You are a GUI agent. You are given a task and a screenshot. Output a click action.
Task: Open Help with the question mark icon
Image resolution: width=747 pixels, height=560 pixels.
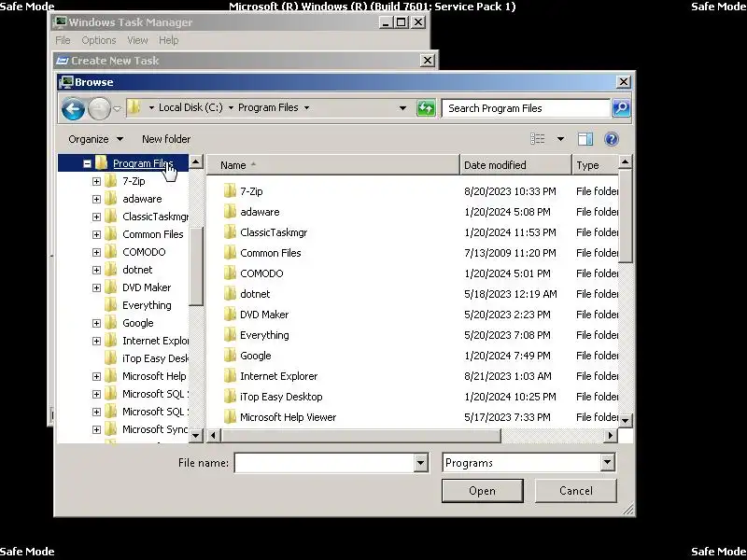612,139
